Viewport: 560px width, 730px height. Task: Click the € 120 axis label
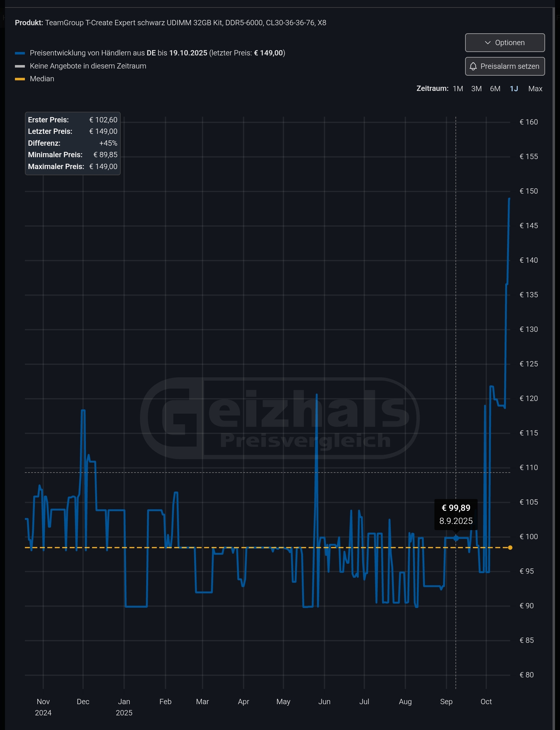tap(529, 398)
